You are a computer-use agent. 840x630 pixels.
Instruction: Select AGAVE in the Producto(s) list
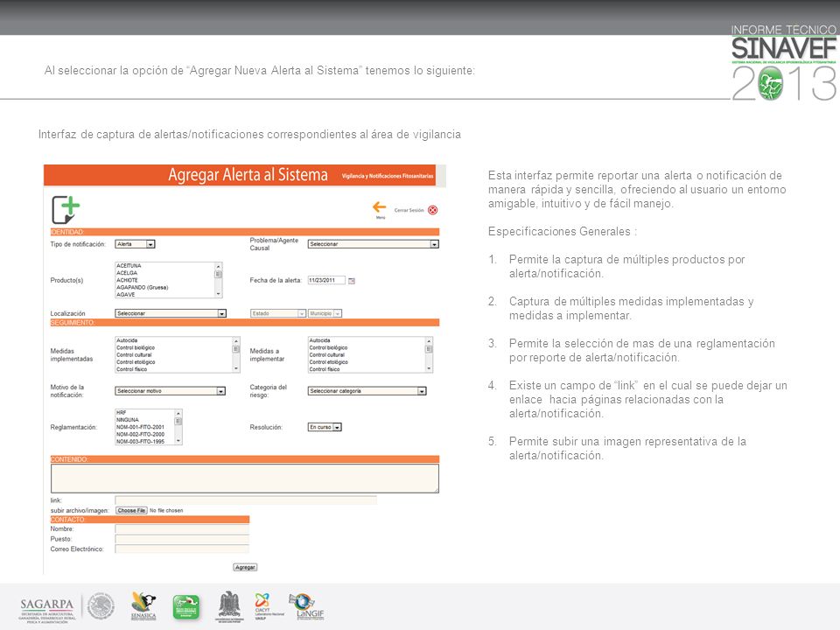[x=126, y=295]
